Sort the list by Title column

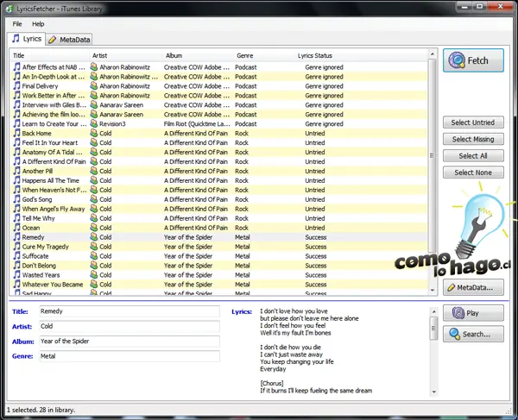coord(49,55)
